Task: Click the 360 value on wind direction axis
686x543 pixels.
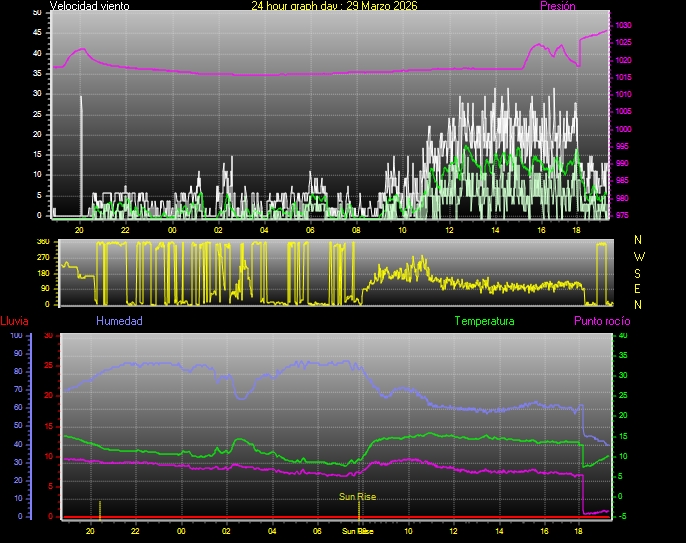Action: coord(43,242)
